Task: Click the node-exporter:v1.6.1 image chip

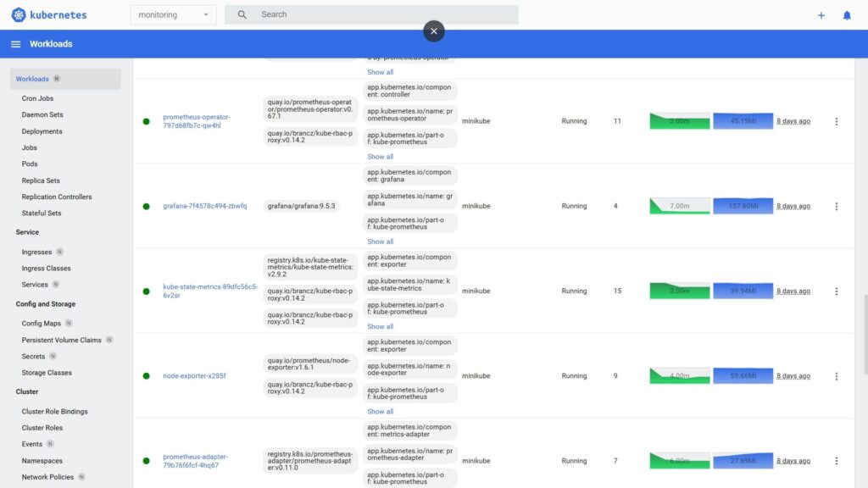Action: [310, 364]
